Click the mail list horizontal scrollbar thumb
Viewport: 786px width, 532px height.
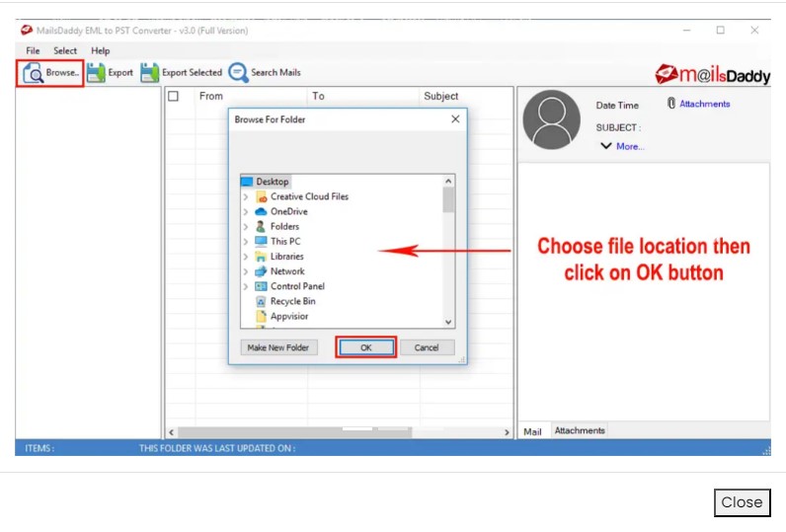[x=294, y=432]
